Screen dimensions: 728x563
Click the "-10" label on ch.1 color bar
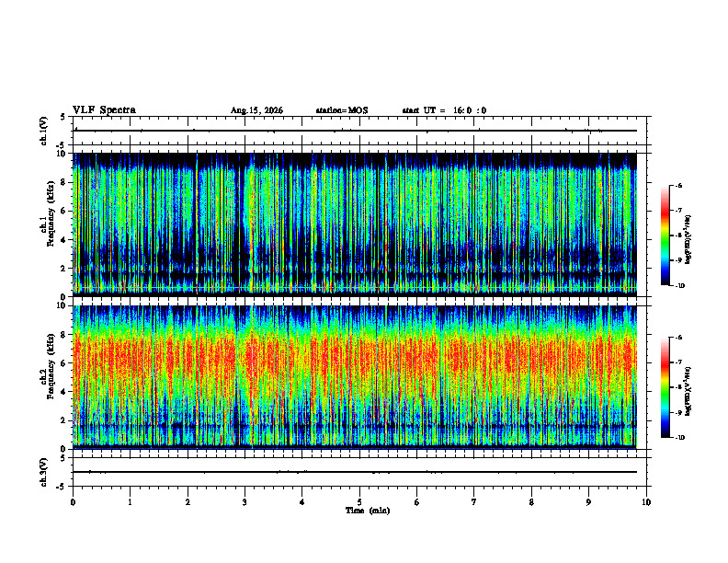(680, 286)
